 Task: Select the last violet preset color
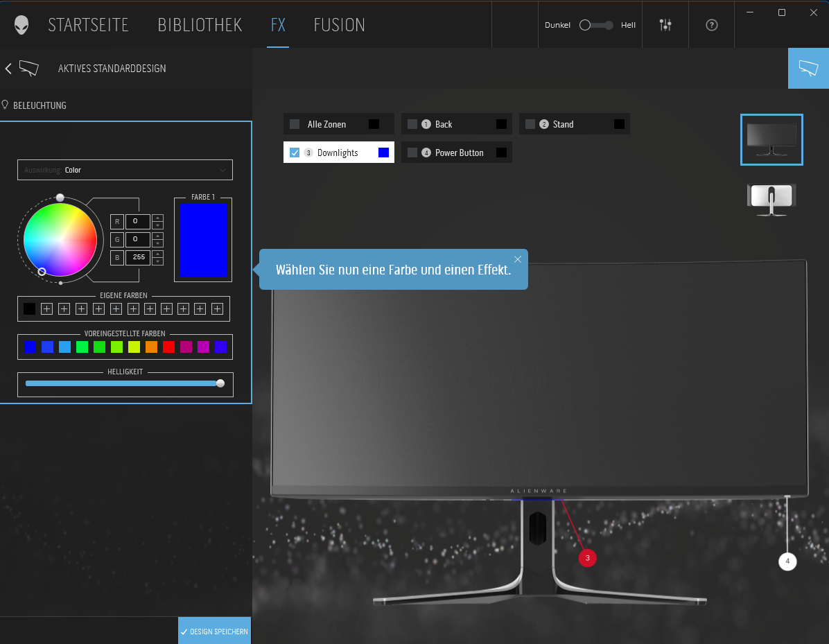pyautogui.click(x=221, y=347)
